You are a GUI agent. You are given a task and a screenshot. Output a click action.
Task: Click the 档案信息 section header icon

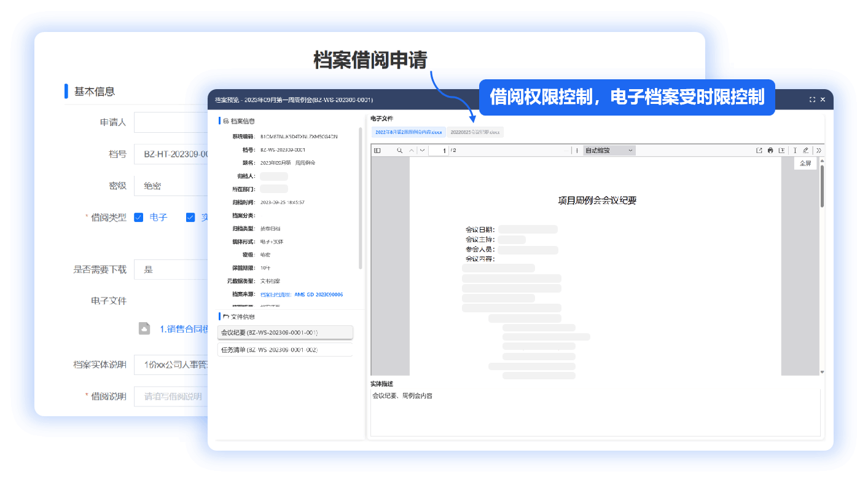pyautogui.click(x=226, y=121)
